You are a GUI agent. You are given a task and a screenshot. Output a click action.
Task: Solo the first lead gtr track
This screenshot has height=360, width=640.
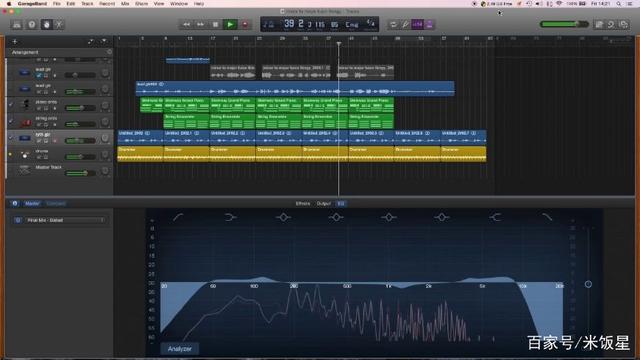coord(46,76)
